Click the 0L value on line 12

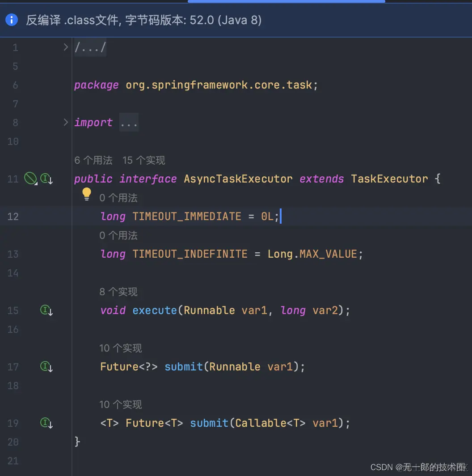(267, 217)
